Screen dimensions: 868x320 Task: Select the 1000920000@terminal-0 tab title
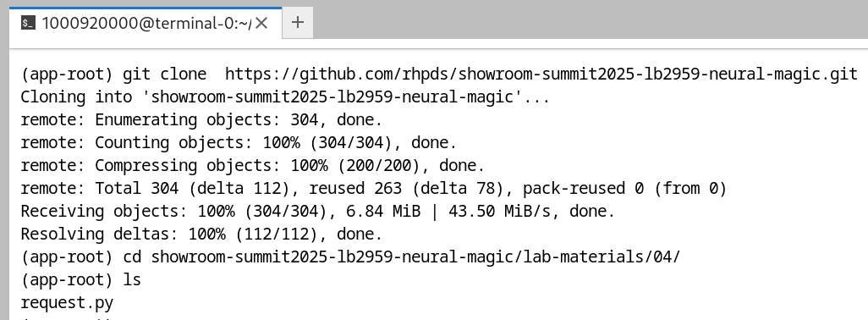tap(146, 23)
